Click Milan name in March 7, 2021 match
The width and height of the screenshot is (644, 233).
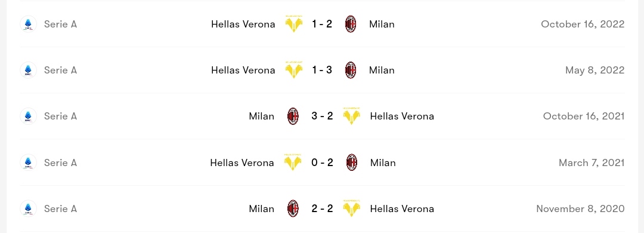[383, 163]
